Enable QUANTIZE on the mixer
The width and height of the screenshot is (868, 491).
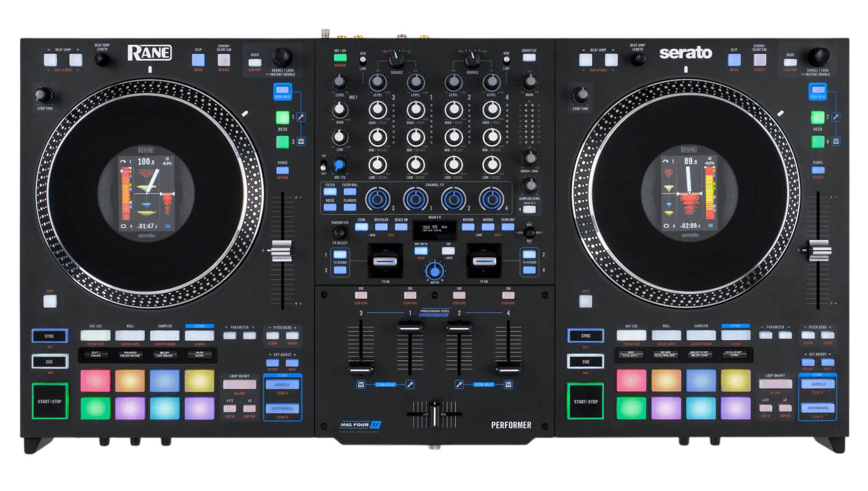tap(529, 57)
